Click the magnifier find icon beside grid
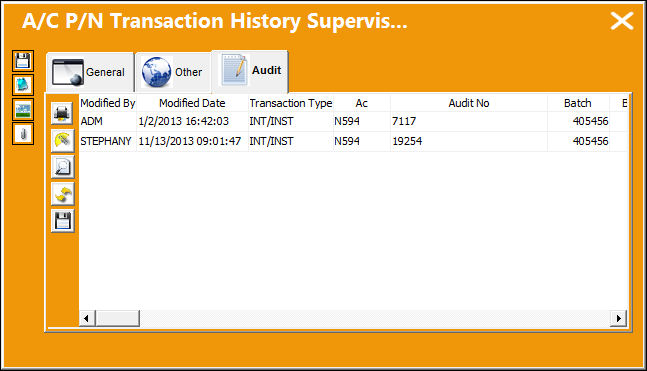647x371 pixels. click(x=62, y=167)
